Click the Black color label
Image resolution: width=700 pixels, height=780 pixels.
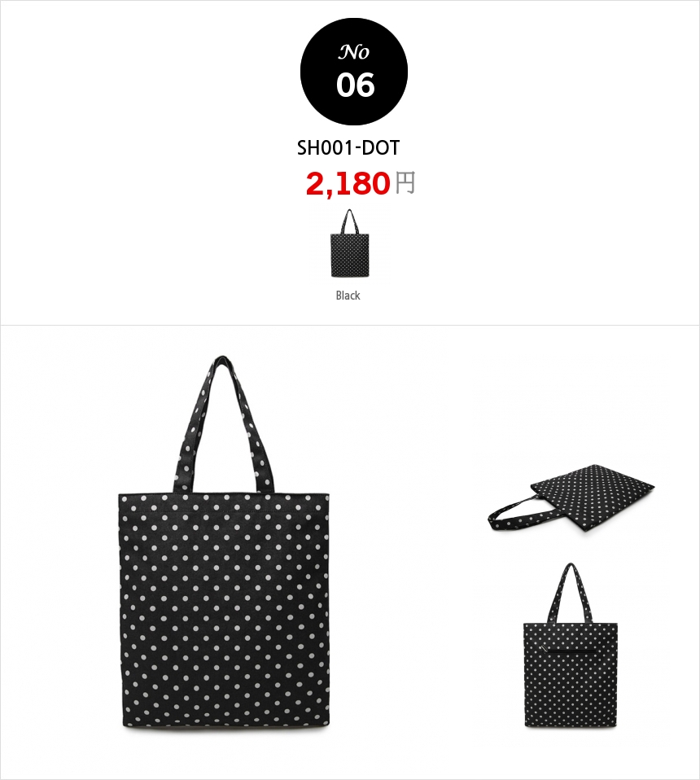pyautogui.click(x=348, y=296)
